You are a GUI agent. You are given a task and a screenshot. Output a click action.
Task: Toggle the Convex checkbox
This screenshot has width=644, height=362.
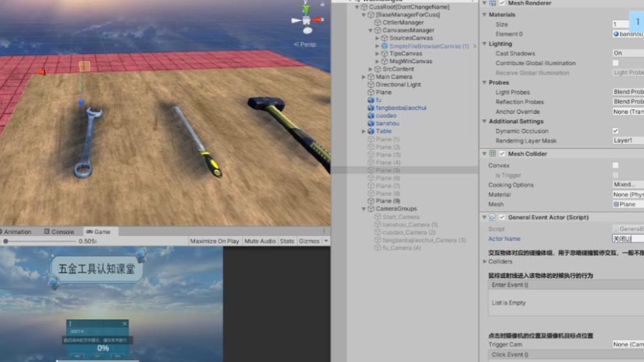tap(615, 165)
